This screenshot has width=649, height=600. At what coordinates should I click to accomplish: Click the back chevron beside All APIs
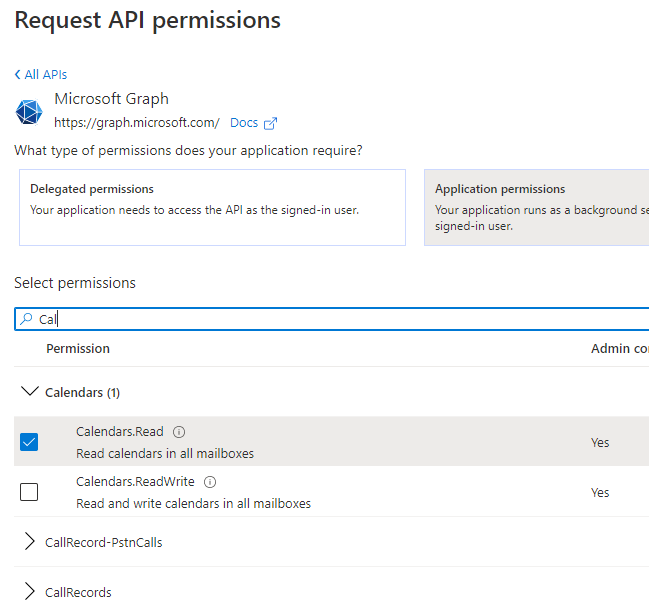(x=17, y=74)
